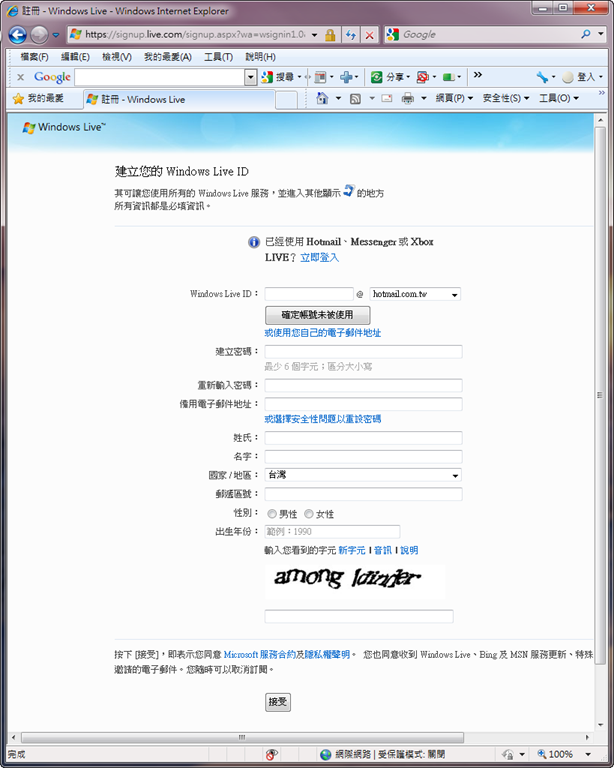Screen dimensions: 614x768
Task: Click the vertical scrollbar thumb
Action: click(x=600, y=395)
